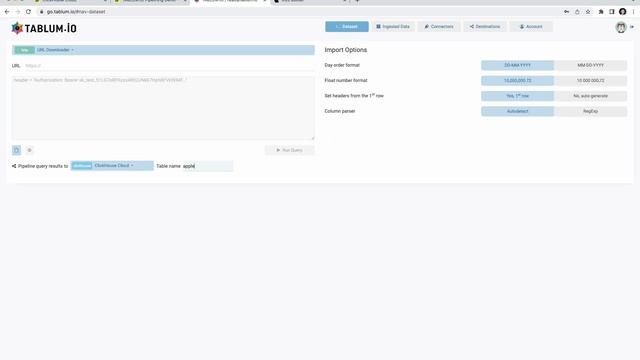The image size is (640, 360).
Task: Click the Column parser label
Action: [340, 111]
